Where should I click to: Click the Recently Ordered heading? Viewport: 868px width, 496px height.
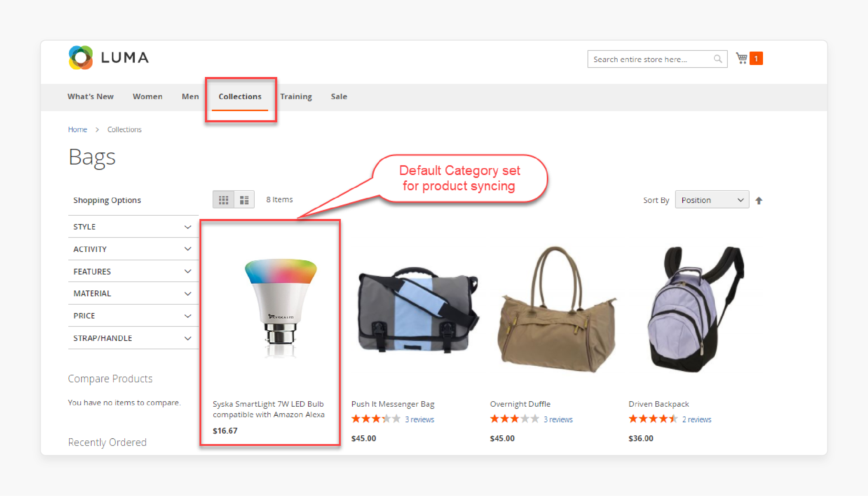point(107,442)
